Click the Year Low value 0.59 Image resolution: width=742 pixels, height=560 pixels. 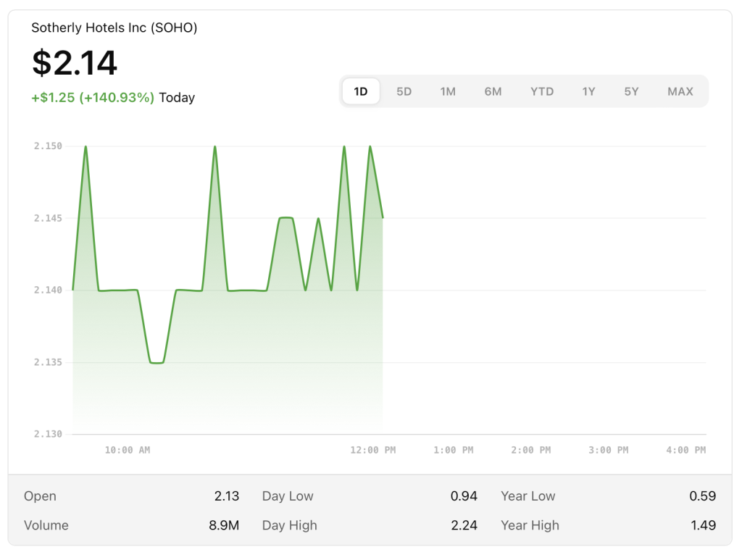point(702,496)
